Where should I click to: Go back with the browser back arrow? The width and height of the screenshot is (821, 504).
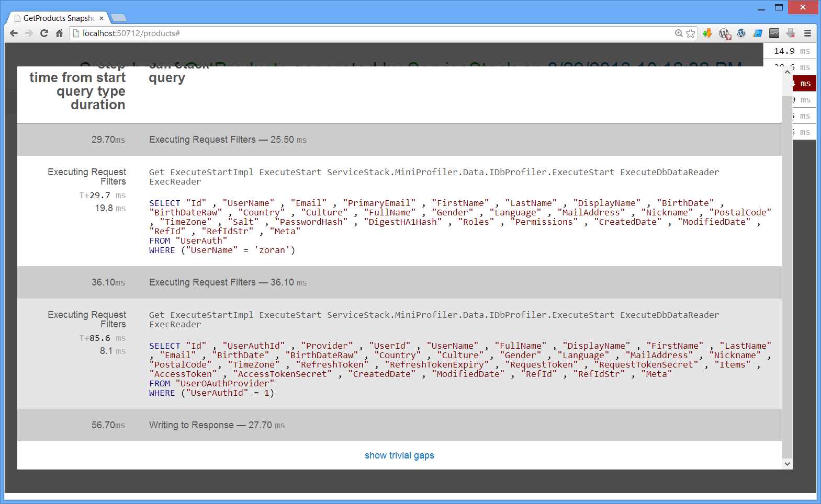[x=14, y=33]
